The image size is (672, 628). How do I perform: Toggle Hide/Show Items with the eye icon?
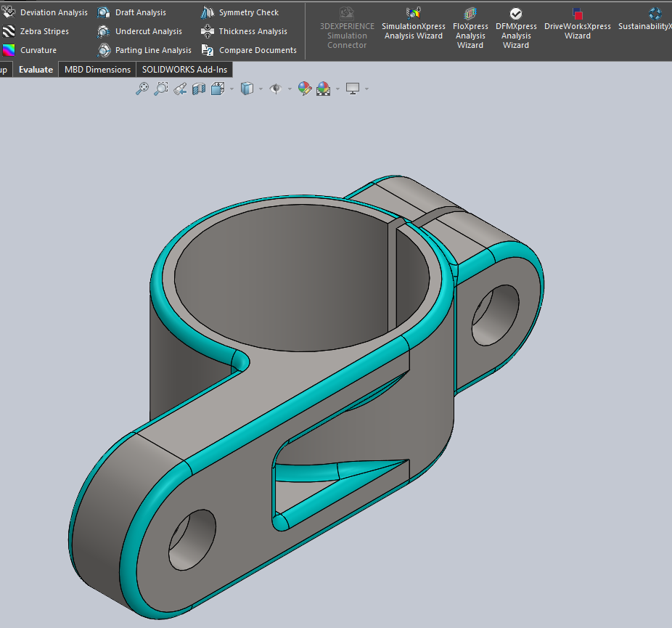(276, 88)
